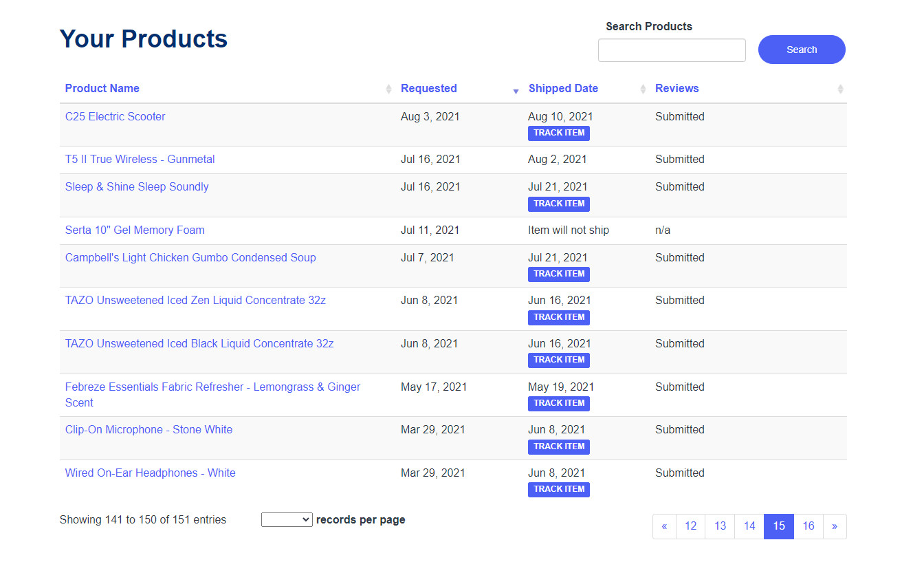This screenshot has height=562, width=924.
Task: Open Campbell's Light Chicken Gumbo link
Action: tap(190, 258)
